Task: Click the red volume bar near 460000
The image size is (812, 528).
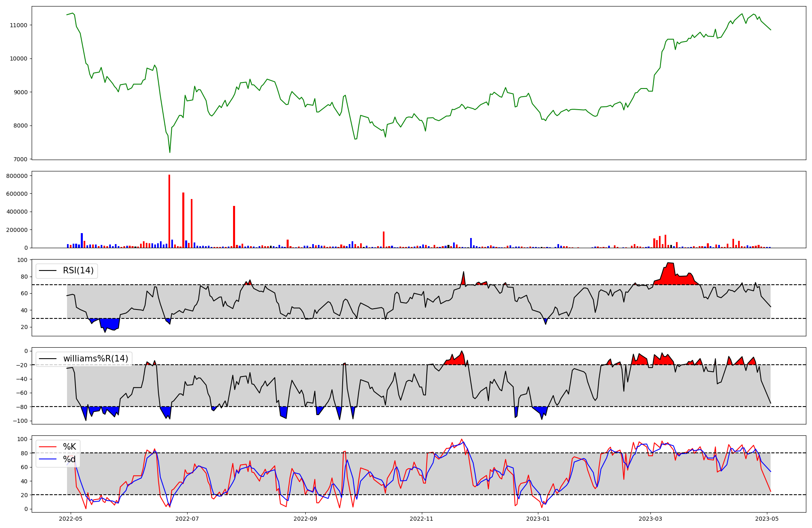Action: pos(234,227)
